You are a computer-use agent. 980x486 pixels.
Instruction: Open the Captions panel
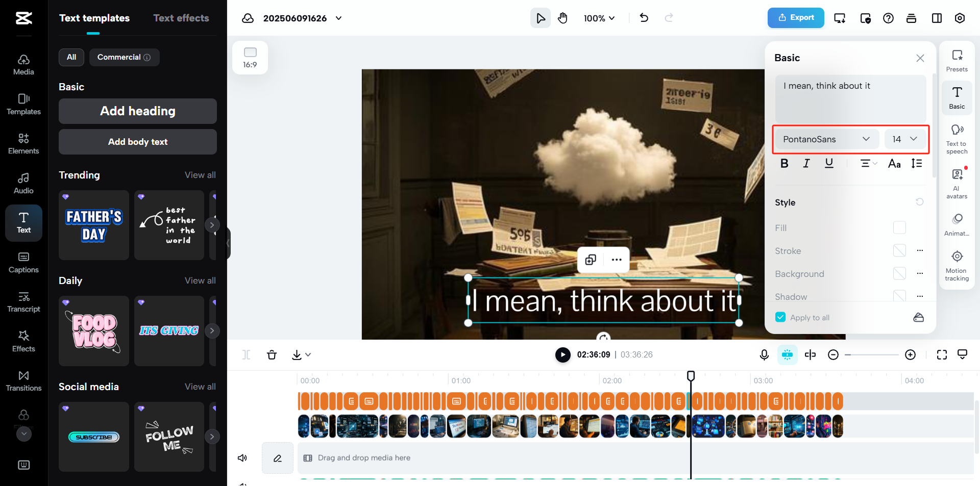[23, 263]
